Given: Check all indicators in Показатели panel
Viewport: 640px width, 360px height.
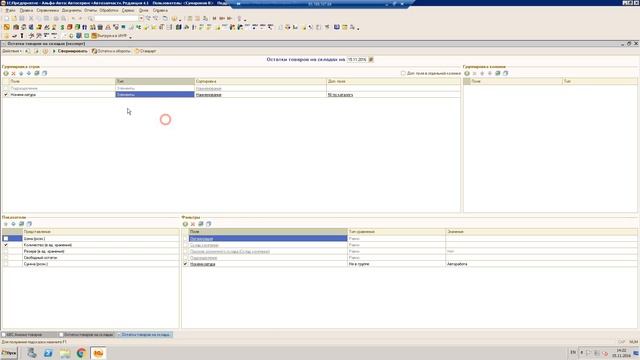Looking at the screenshot, I should click(x=21, y=224).
